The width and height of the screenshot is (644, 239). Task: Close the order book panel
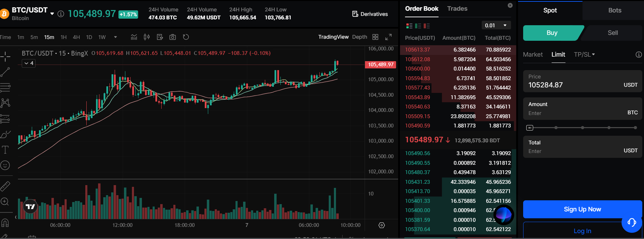pos(510,6)
